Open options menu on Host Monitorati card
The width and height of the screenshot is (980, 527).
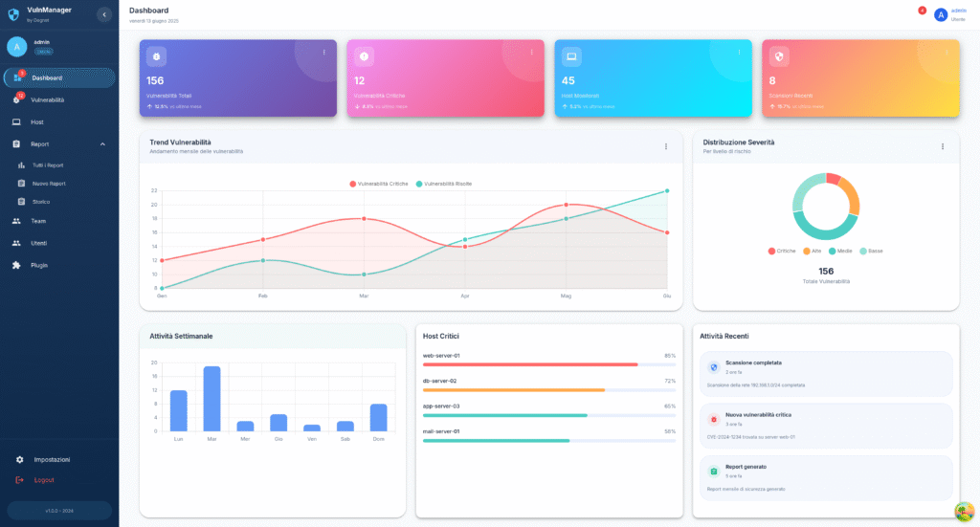(x=739, y=53)
